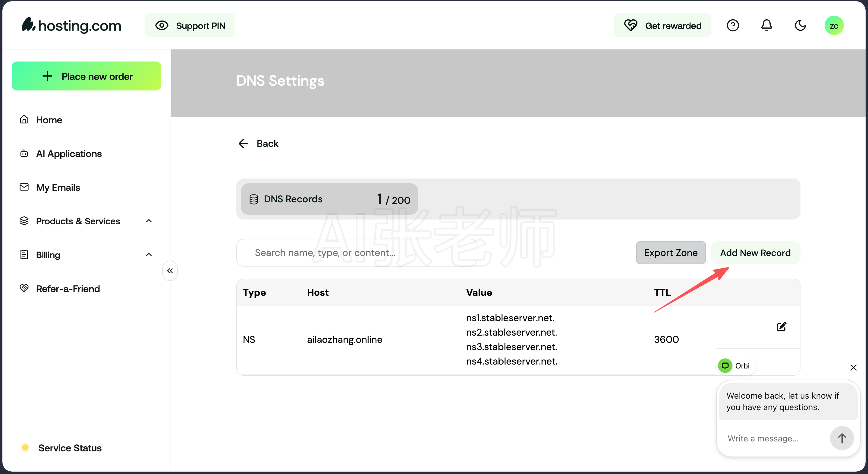Click the My Emails envelope icon

(x=24, y=187)
